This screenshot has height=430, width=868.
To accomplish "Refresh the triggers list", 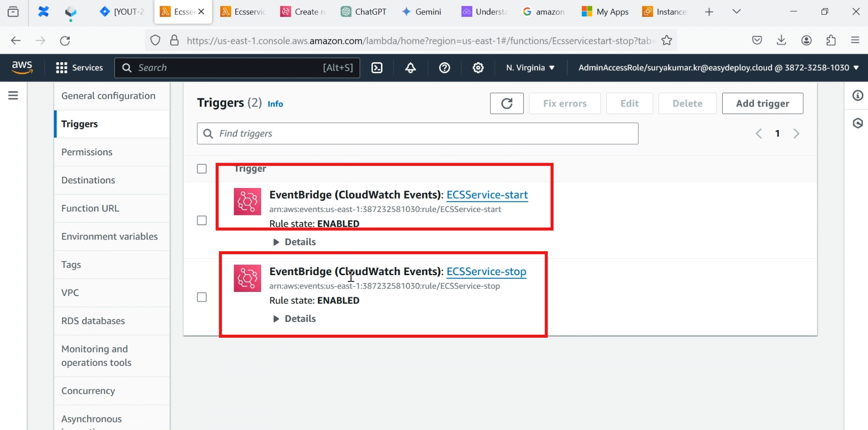I will click(507, 103).
